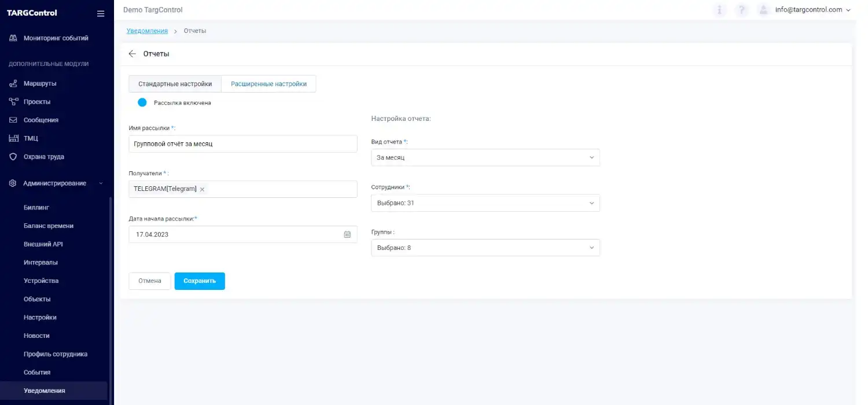Collapse the Администрирование menu section
This screenshot has width=868, height=405.
(x=100, y=183)
